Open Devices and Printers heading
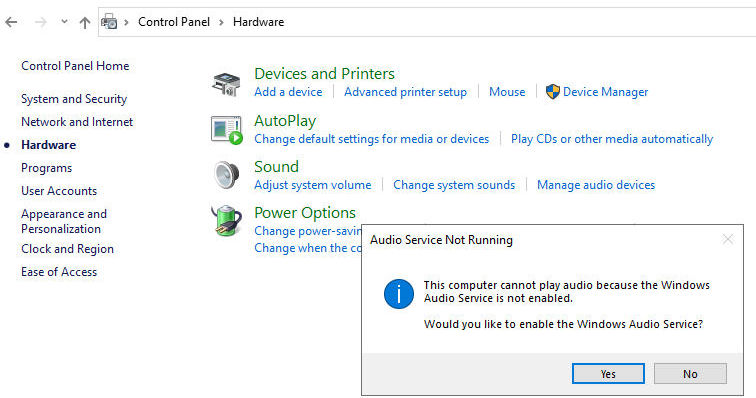 click(324, 73)
